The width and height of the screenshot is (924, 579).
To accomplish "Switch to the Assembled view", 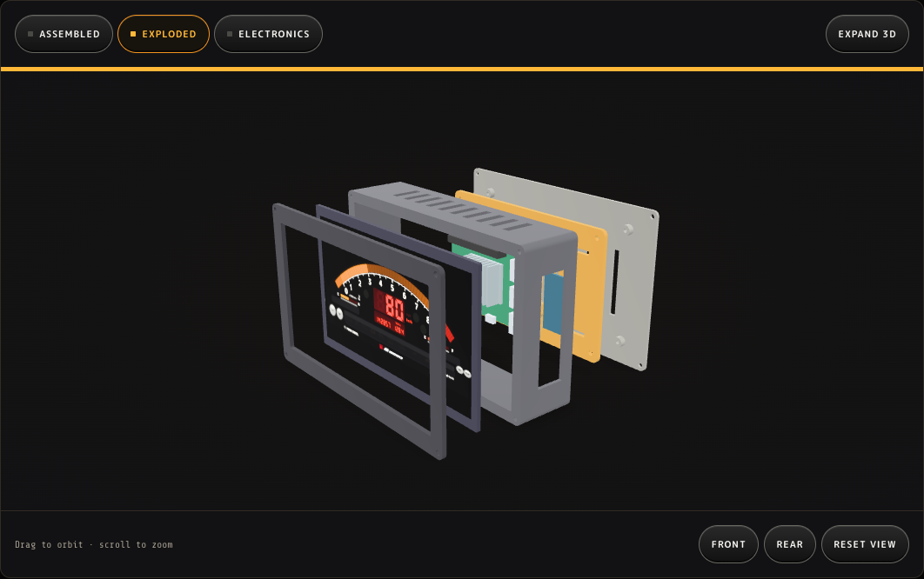I will click(x=64, y=34).
